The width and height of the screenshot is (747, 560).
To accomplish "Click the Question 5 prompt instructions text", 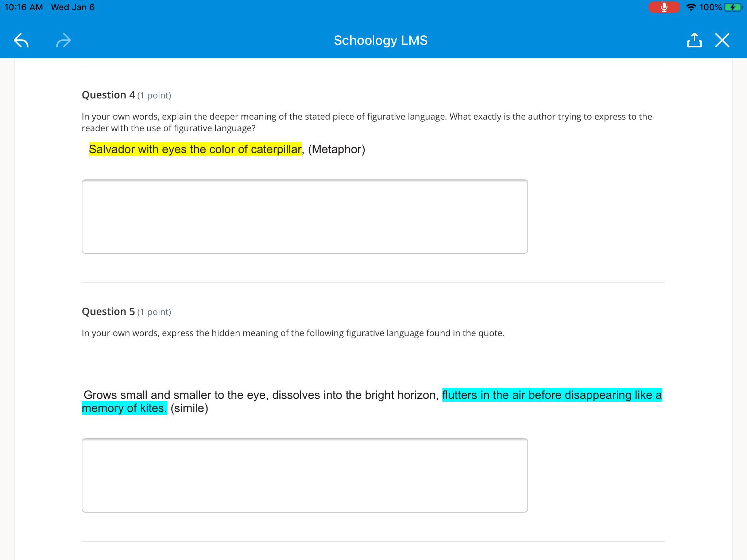I will (293, 333).
